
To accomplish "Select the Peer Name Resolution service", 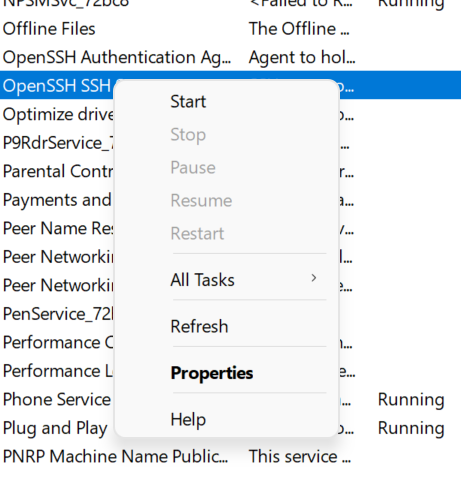I will click(58, 228).
